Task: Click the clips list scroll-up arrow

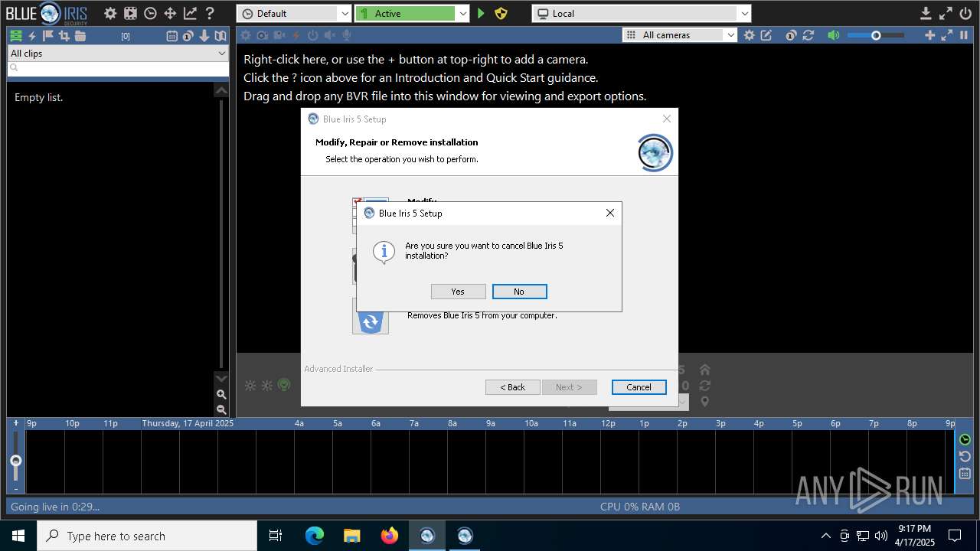Action: click(221, 90)
